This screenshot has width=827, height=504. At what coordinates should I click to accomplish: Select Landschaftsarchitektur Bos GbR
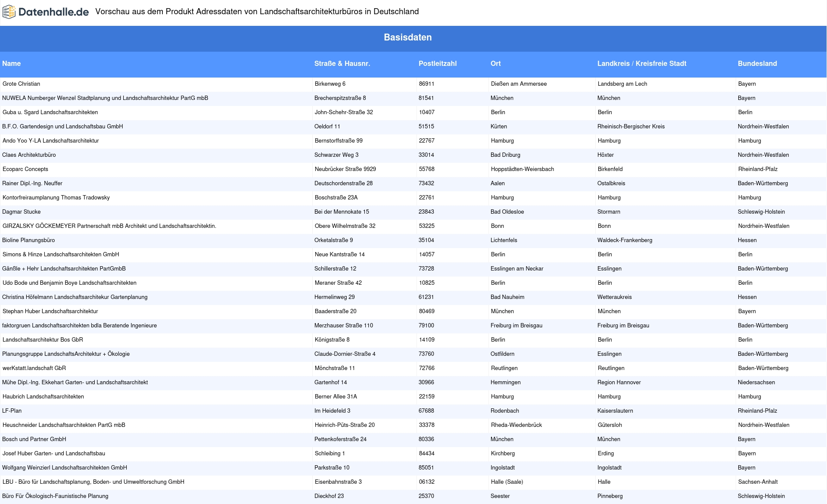point(43,340)
